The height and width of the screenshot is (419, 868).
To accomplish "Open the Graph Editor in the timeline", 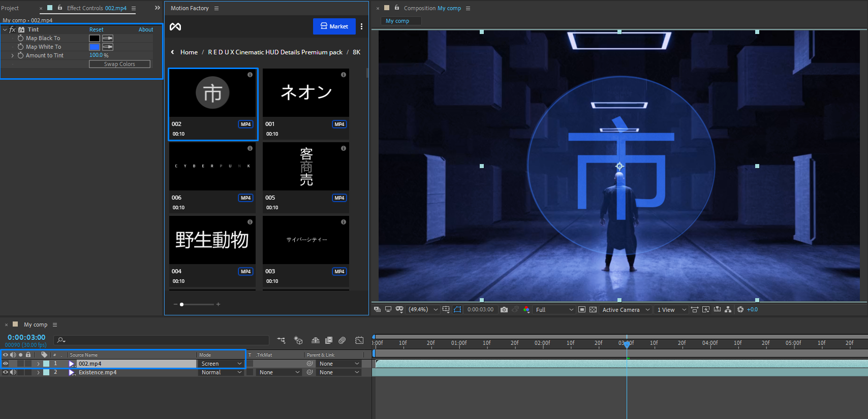I will tap(359, 340).
